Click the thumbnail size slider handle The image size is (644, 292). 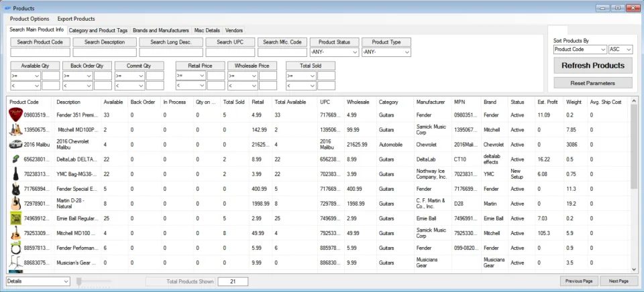point(79,281)
